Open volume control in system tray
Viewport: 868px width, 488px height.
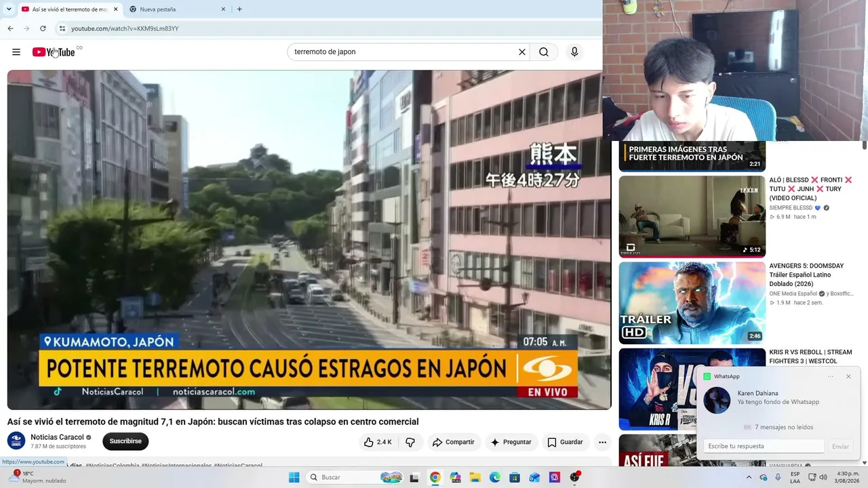823,477
